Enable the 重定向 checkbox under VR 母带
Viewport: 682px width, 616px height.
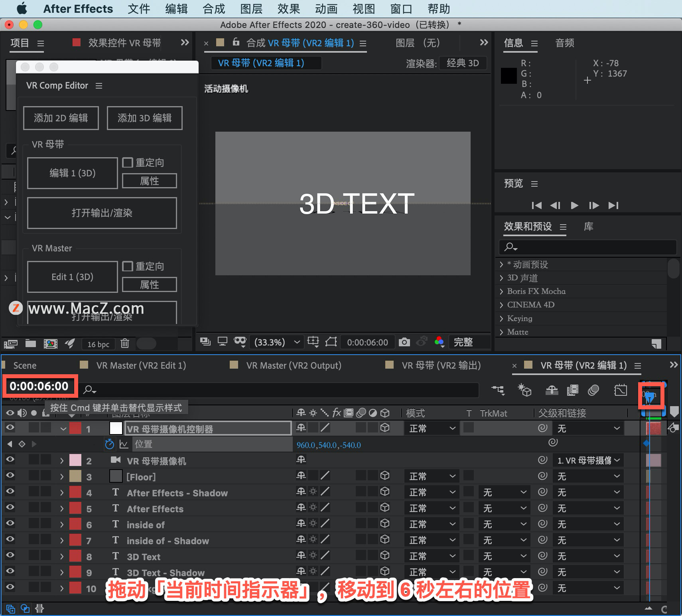click(x=128, y=162)
